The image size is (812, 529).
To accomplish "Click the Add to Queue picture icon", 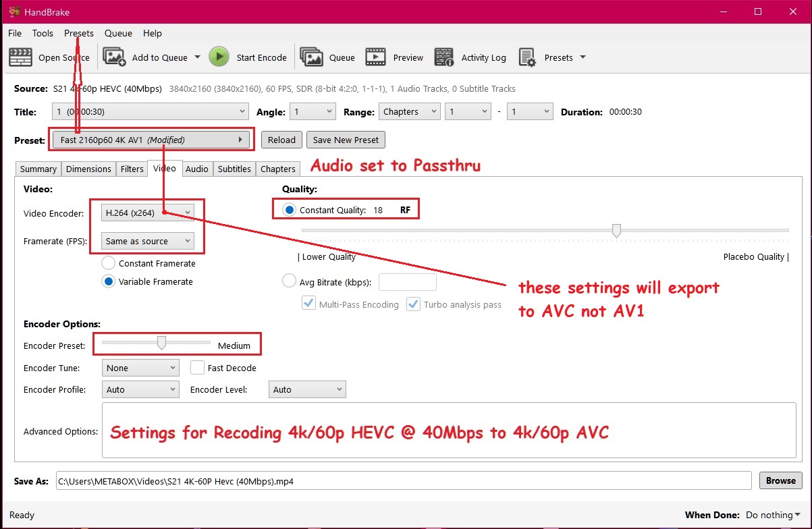I will coord(114,57).
